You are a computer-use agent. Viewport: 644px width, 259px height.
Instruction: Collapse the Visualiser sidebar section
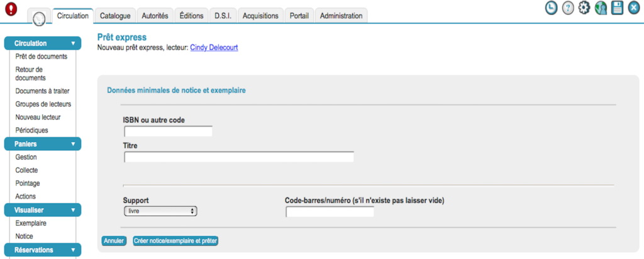43,210
